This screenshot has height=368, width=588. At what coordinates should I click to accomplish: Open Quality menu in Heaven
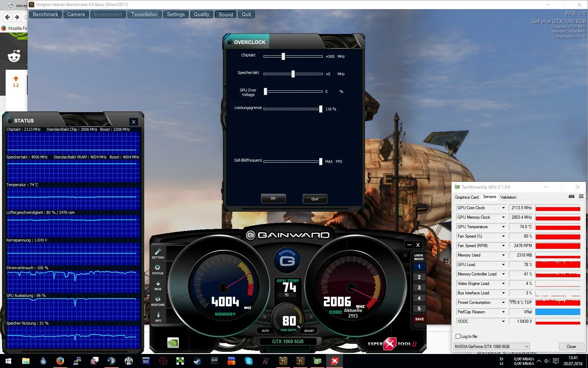point(202,14)
